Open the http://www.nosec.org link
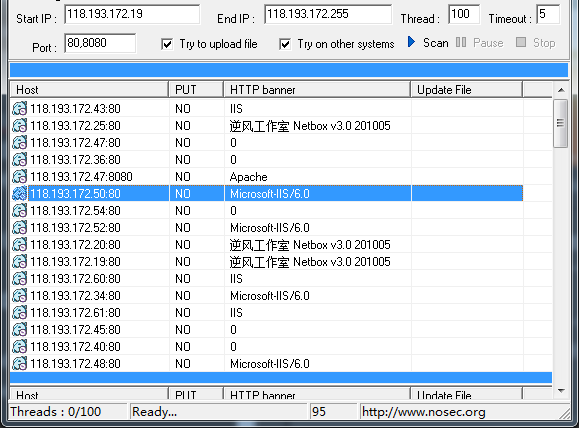 424,412
